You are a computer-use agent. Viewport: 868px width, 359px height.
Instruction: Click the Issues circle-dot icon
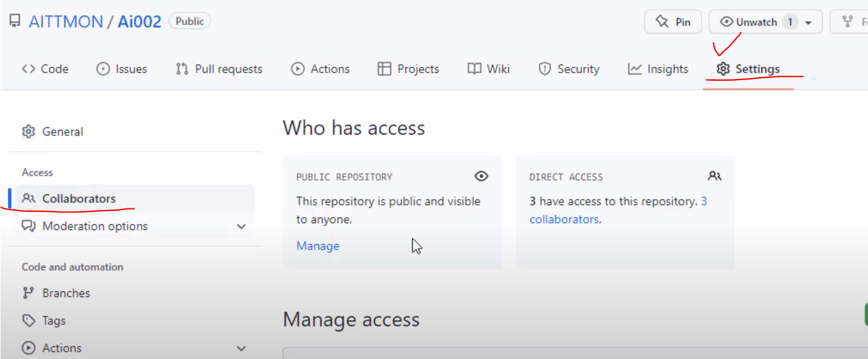click(x=103, y=69)
